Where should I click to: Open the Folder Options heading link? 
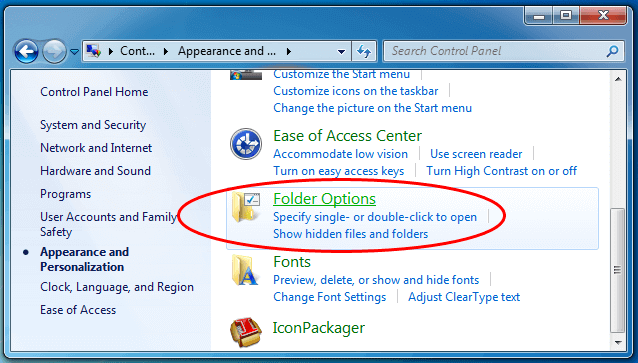[324, 199]
